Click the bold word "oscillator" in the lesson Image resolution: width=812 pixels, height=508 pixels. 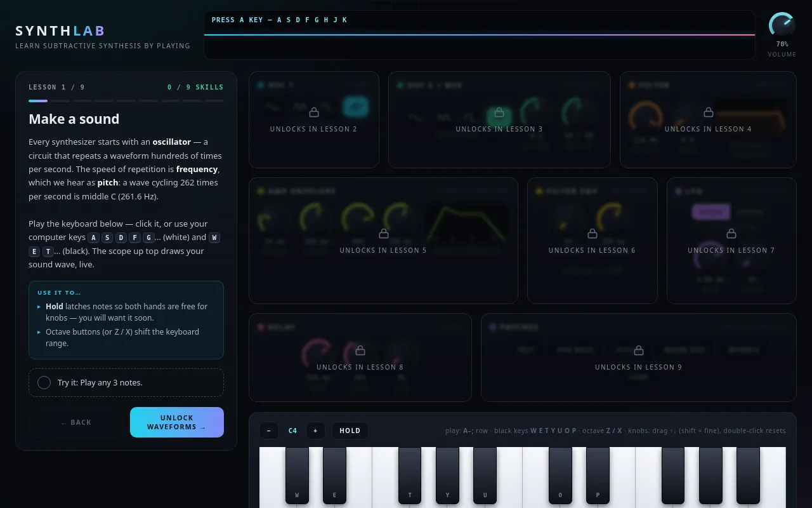tap(172, 142)
